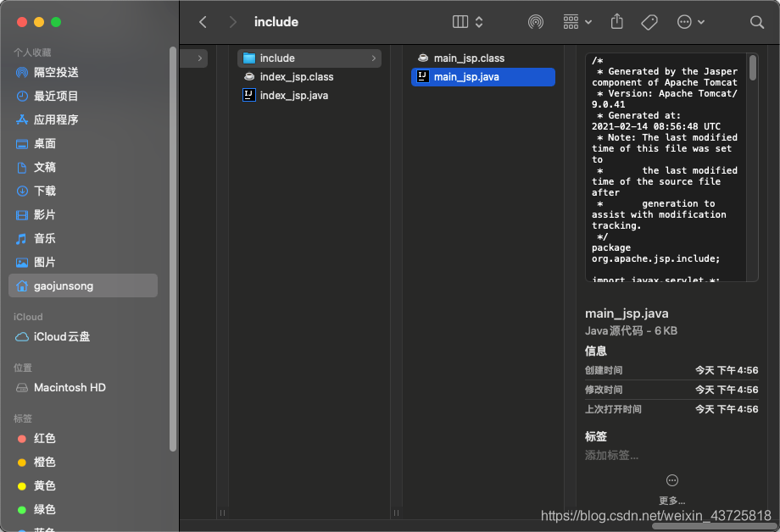Open Macintosh HD in the sidebar
780x532 pixels.
pos(83,387)
